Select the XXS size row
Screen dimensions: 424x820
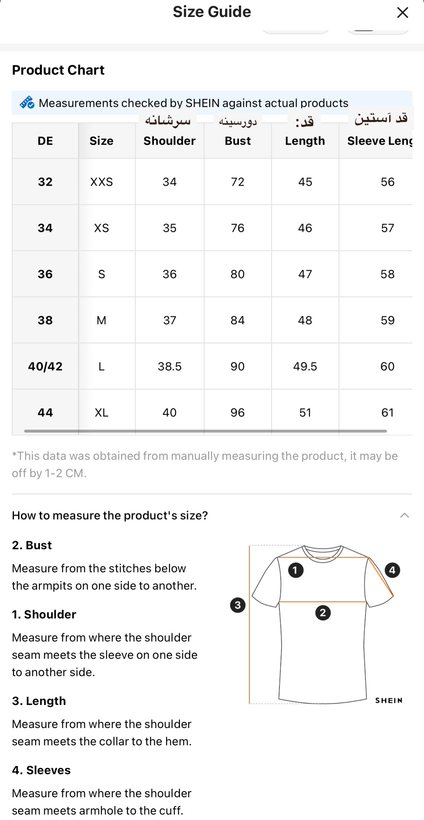point(212,182)
